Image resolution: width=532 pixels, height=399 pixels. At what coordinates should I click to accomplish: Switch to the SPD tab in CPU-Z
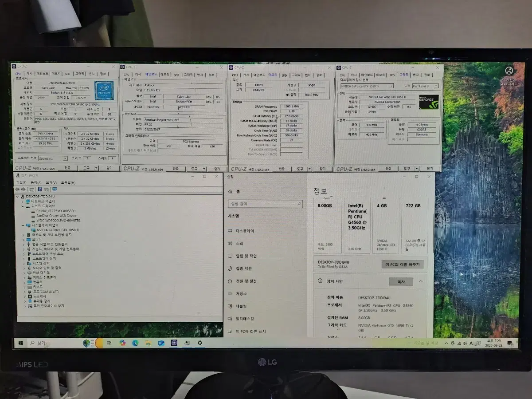[x=66, y=74]
